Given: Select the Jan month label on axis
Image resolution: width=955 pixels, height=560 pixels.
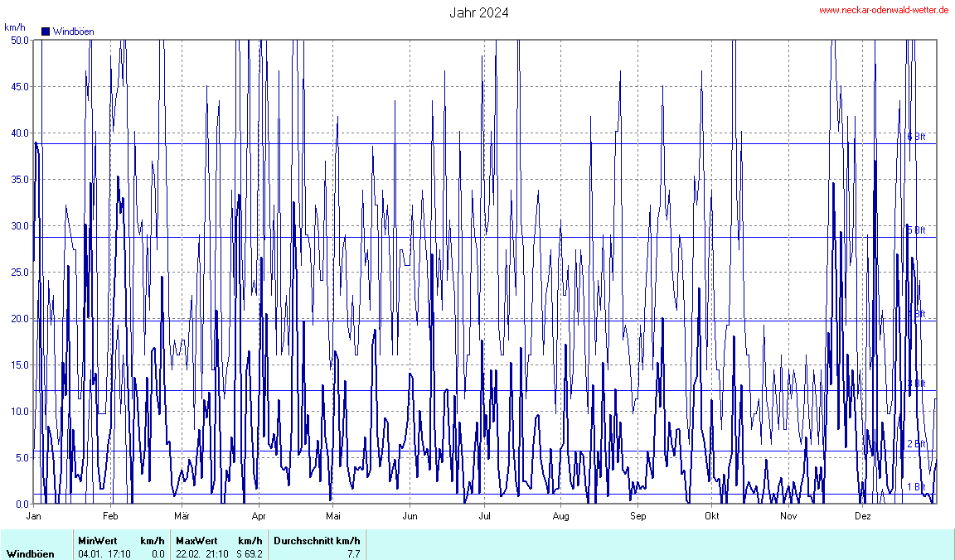Looking at the screenshot, I should pos(34,516).
